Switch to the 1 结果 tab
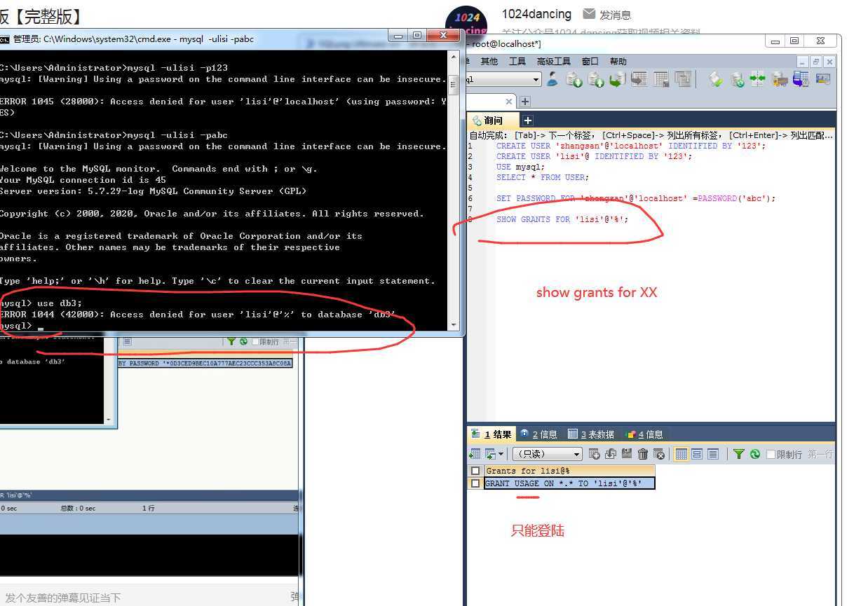 491,434
